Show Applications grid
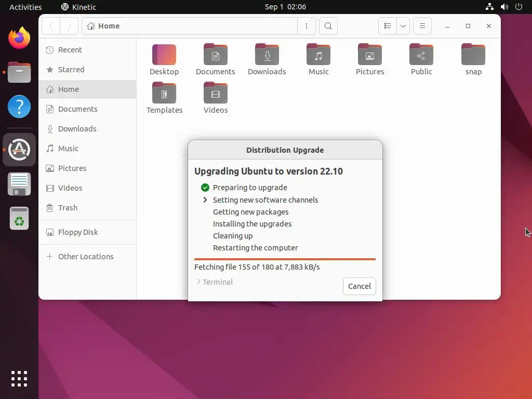 coord(19,379)
